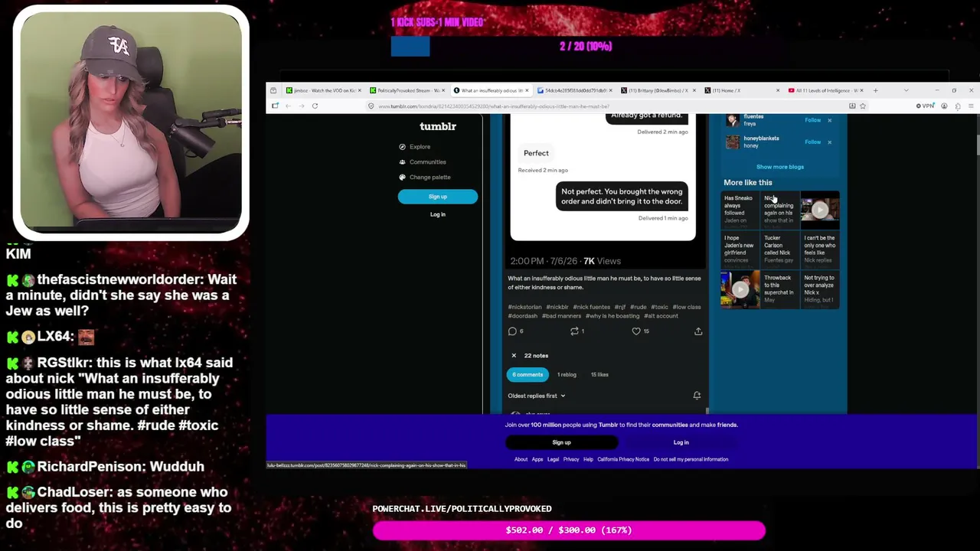
Task: Dismiss the fluentes blog recommendation
Action: (829, 120)
